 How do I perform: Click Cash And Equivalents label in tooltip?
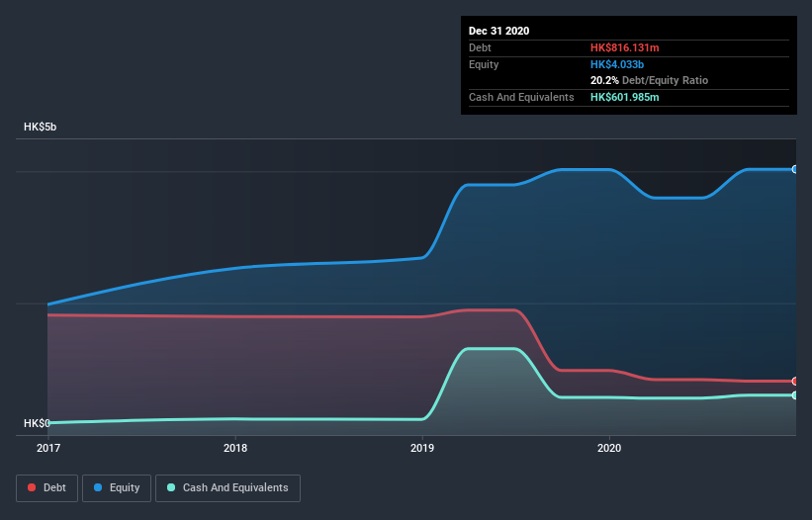tap(521, 97)
